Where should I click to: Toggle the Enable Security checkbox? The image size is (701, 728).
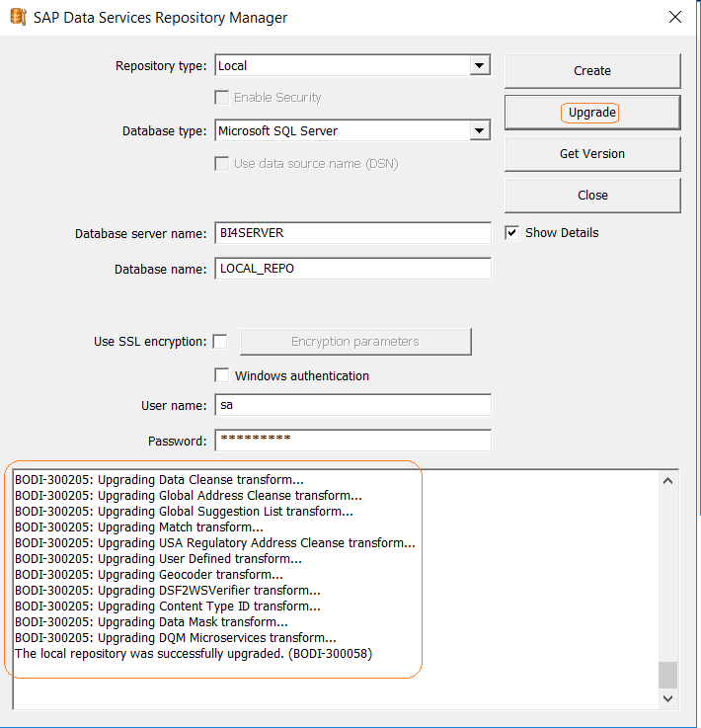click(222, 98)
